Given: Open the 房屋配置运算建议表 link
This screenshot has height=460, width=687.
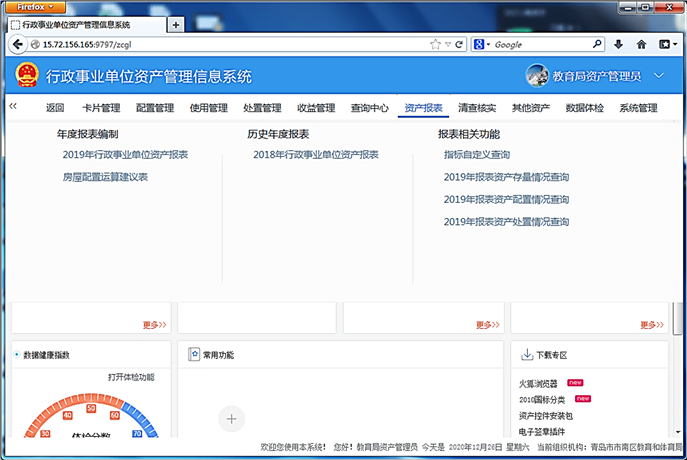Looking at the screenshot, I should point(105,177).
